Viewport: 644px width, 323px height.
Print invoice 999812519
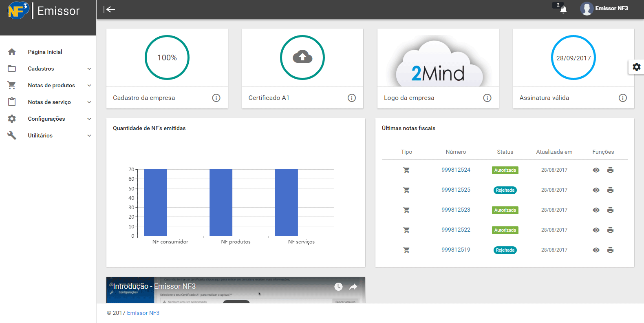[610, 250]
